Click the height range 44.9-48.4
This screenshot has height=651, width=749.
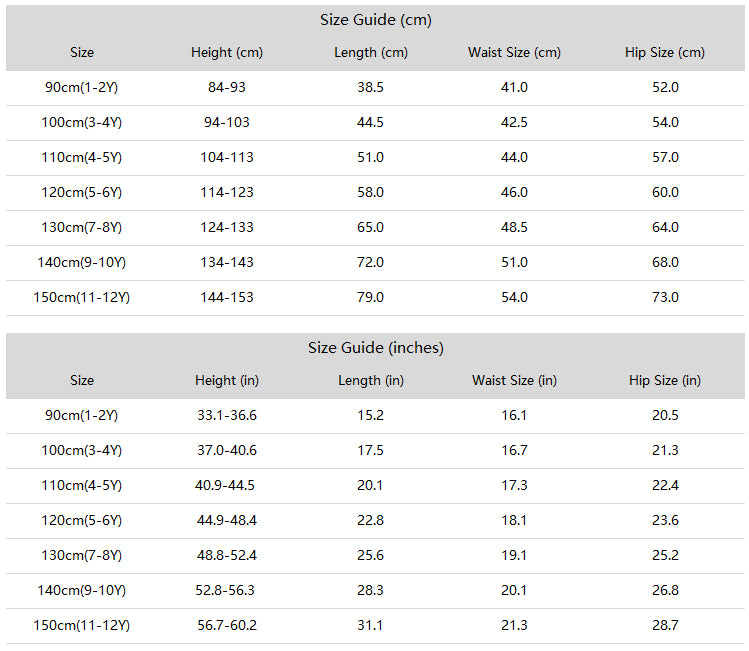click(227, 521)
